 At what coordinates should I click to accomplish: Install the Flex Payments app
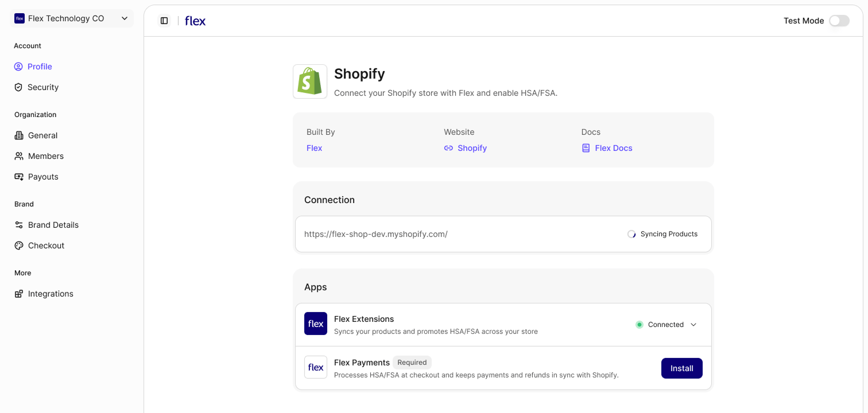point(682,368)
